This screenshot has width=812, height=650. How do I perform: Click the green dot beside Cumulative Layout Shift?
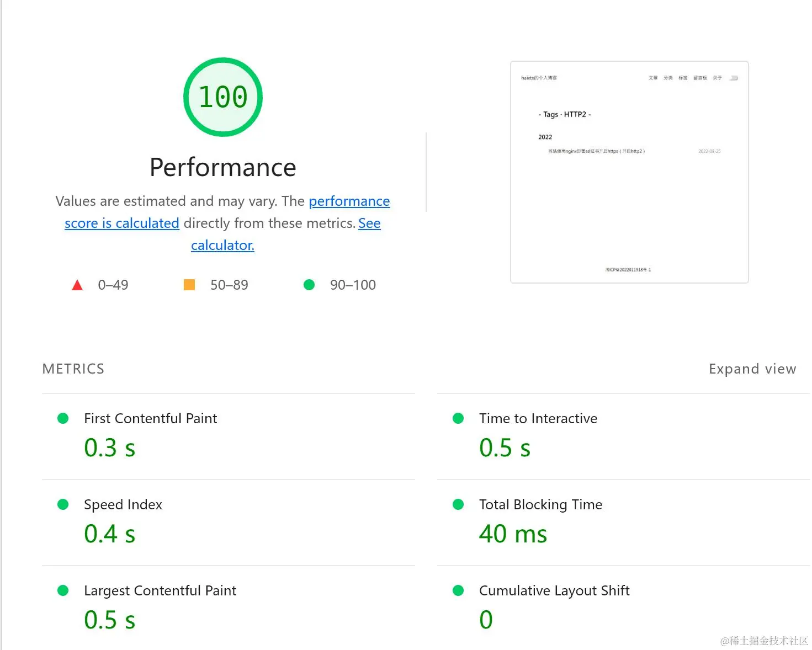click(x=458, y=590)
